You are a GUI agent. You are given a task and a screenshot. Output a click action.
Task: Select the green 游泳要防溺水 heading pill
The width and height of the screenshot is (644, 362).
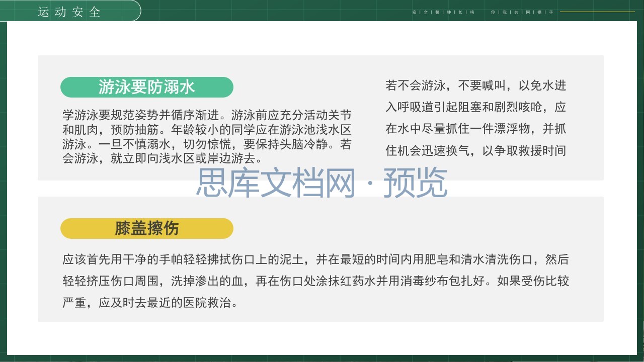pos(147,87)
